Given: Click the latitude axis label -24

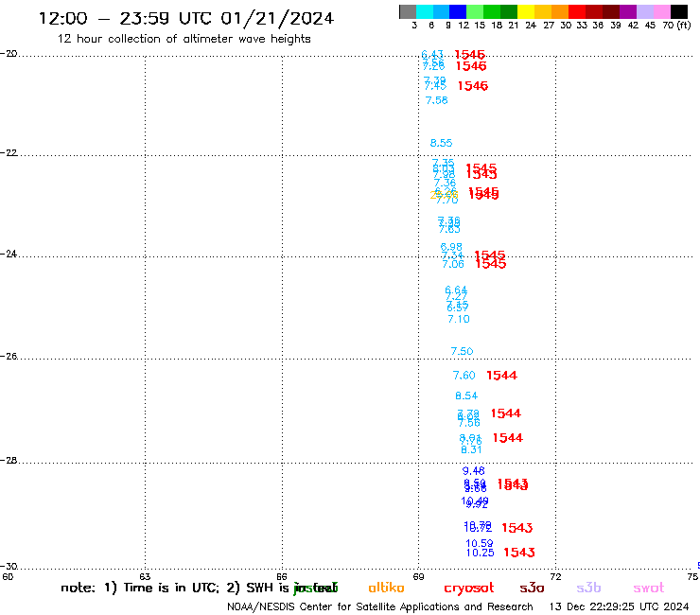Looking at the screenshot, I should (x=9, y=254).
